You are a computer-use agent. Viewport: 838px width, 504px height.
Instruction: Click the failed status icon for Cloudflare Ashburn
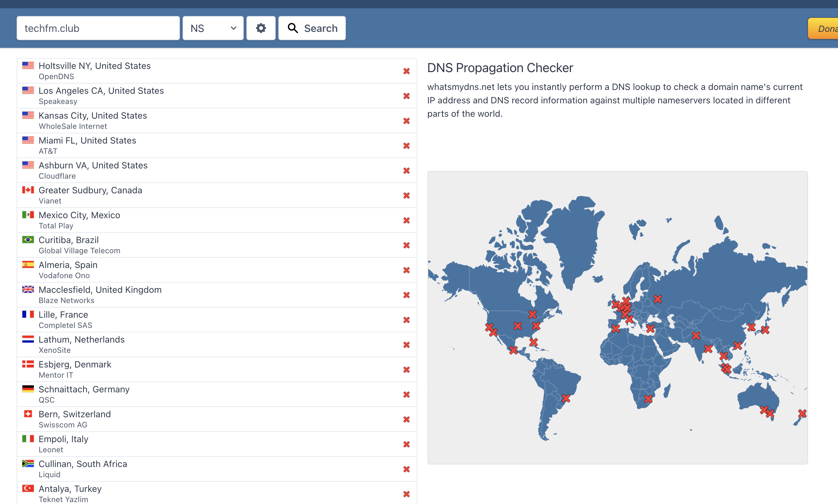[406, 170]
